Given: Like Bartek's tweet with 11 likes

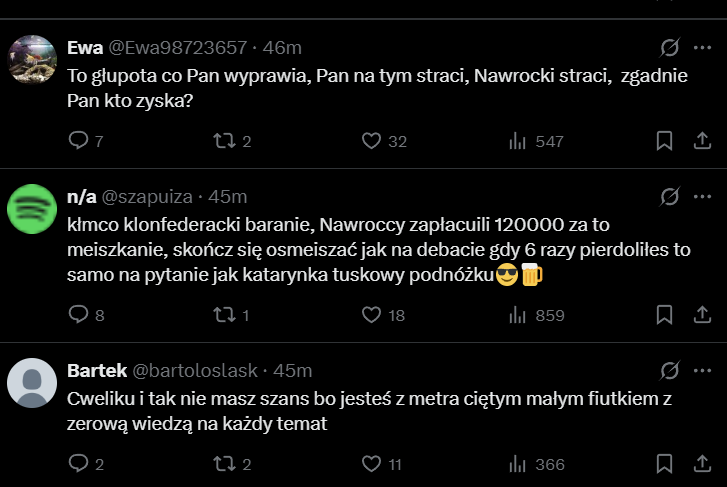Looking at the screenshot, I should coord(371,464).
